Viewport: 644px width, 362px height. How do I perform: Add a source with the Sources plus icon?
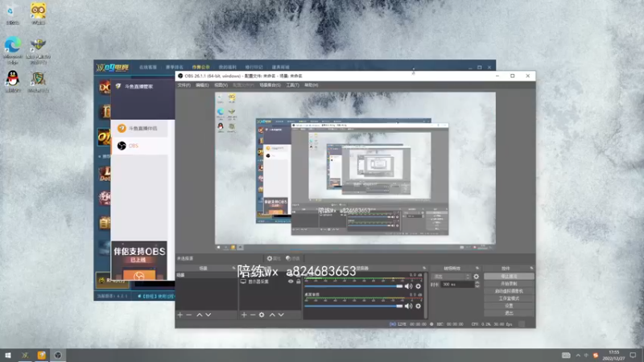click(244, 315)
